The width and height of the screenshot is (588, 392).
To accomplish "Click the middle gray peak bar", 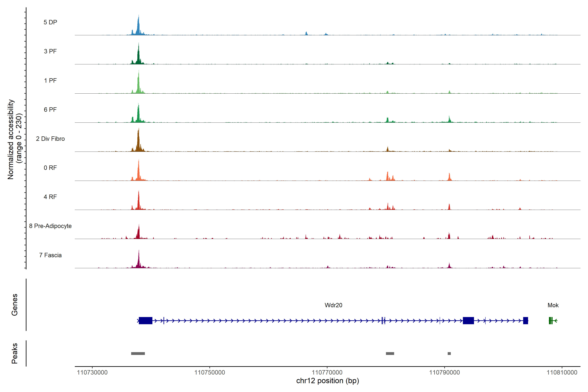I will tap(390, 353).
